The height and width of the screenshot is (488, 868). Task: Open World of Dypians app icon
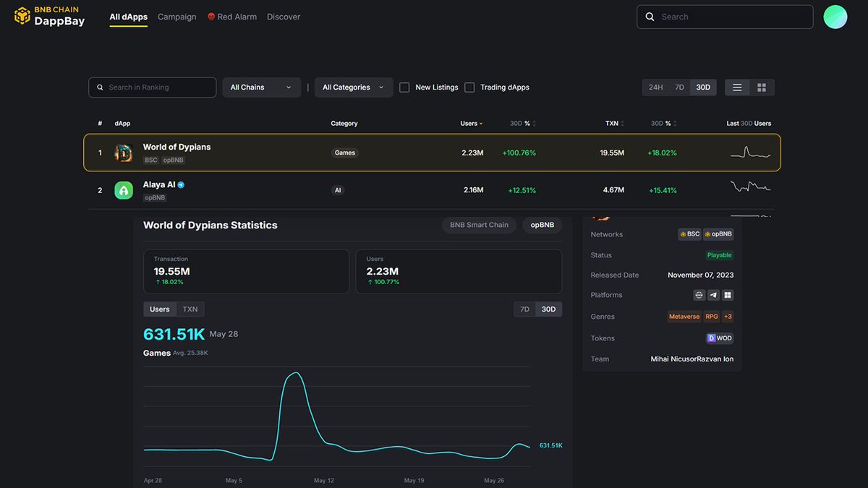124,153
